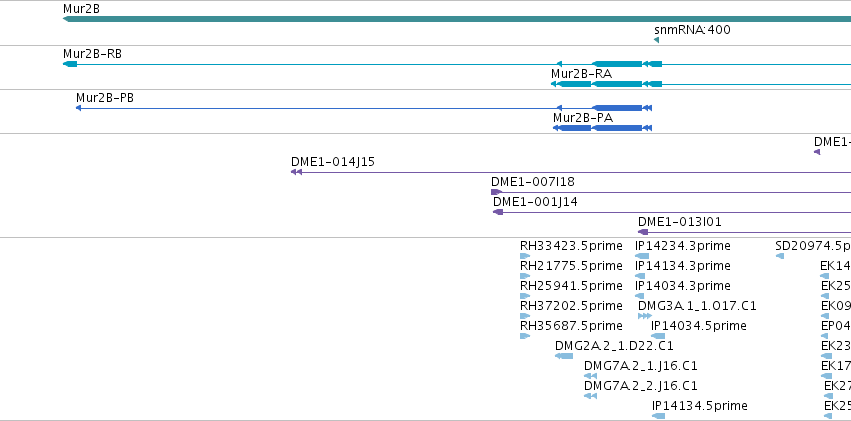Select the DMG2A.2_1.D22.C1 EST block
The width and height of the screenshot is (851, 421).
564,356
